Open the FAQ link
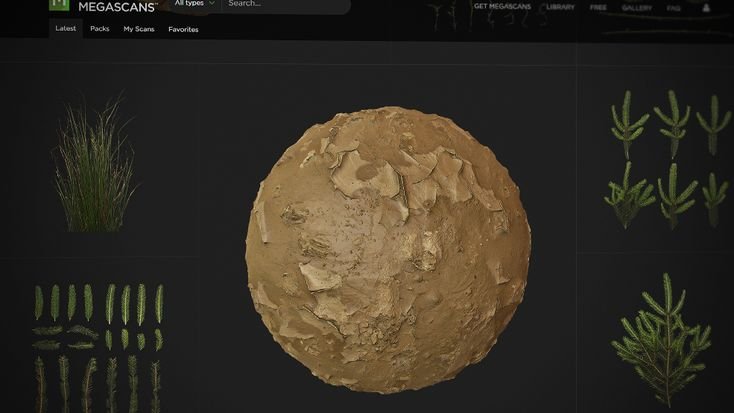This screenshot has height=413, width=734. pos(673,7)
